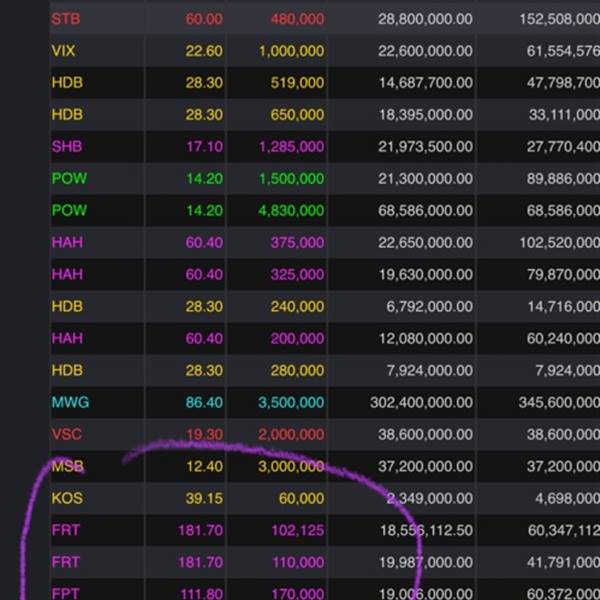
Task: Click the HAH volume 375,000
Action: [x=297, y=243]
